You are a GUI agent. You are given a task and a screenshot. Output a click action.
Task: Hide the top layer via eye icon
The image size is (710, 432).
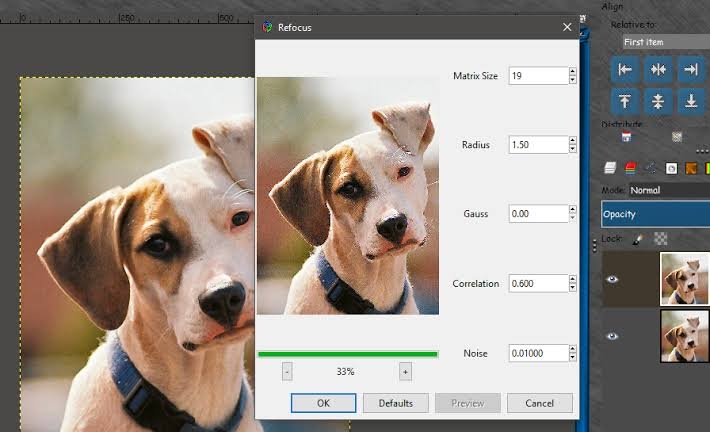[612, 279]
